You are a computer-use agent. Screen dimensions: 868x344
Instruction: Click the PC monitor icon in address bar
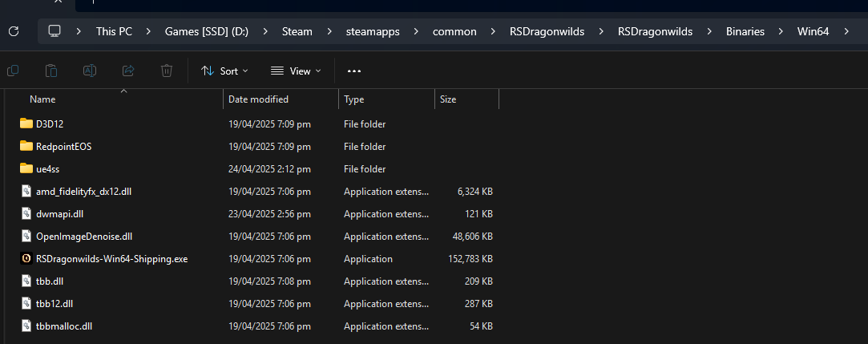pyautogui.click(x=55, y=31)
